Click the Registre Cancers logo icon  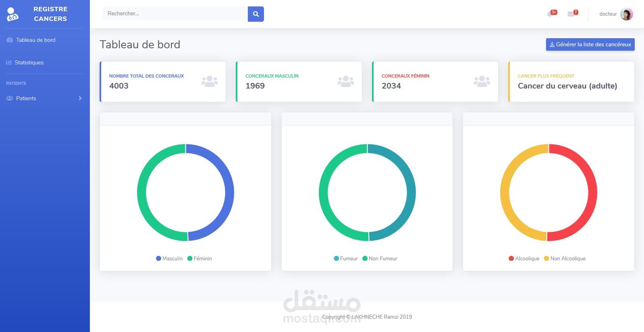tap(12, 14)
